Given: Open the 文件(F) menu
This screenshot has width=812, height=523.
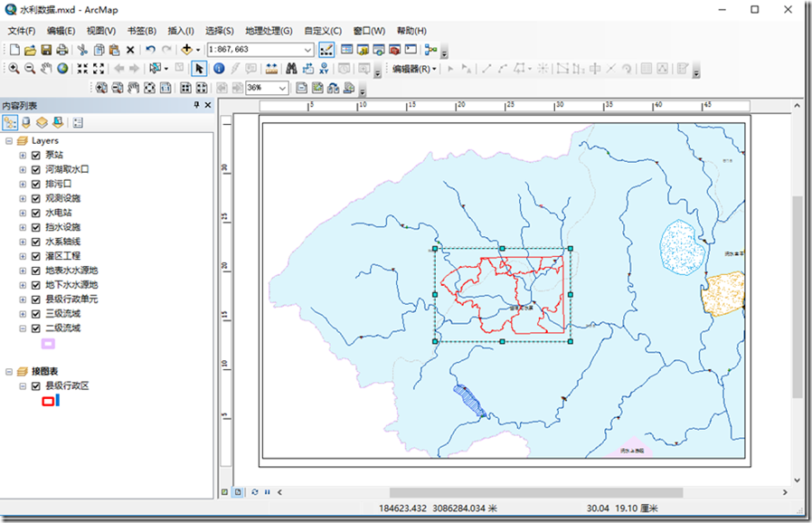Looking at the screenshot, I should click(22, 31).
